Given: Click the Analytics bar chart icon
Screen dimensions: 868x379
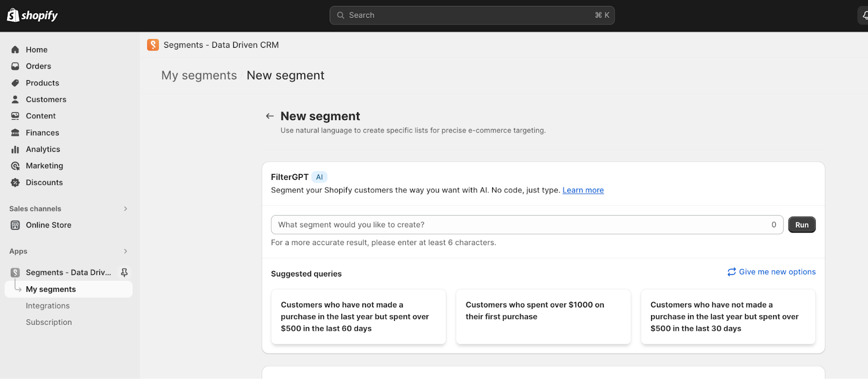Looking at the screenshot, I should point(15,149).
